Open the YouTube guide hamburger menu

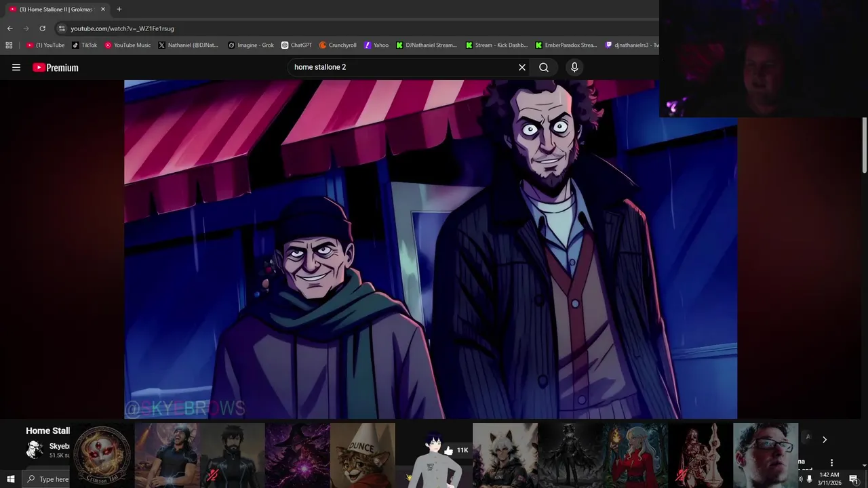(x=16, y=67)
